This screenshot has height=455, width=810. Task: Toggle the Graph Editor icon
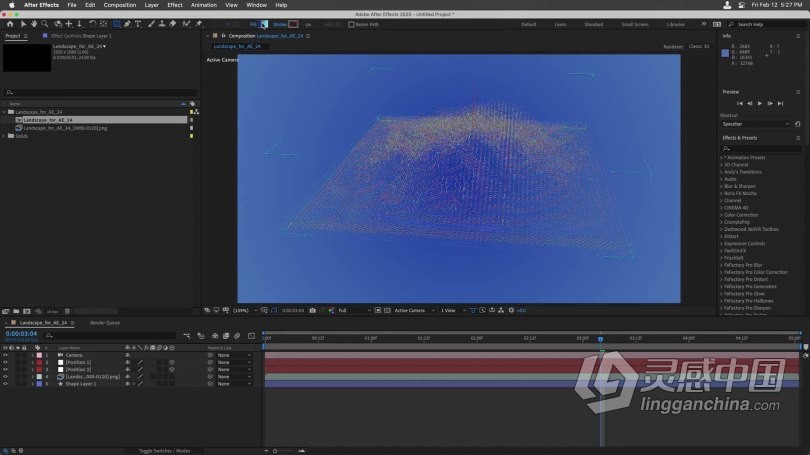tap(252, 336)
